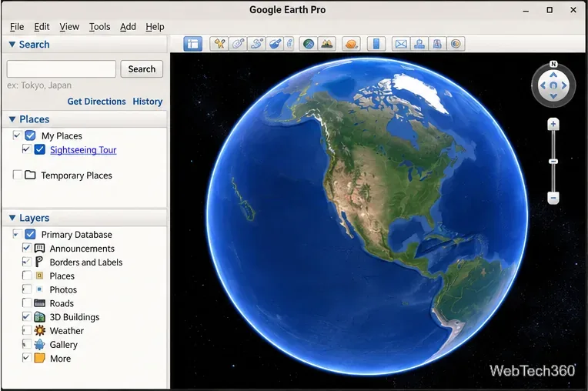Collapse the Places panel triangle
This screenshot has height=391, width=588.
click(x=12, y=119)
